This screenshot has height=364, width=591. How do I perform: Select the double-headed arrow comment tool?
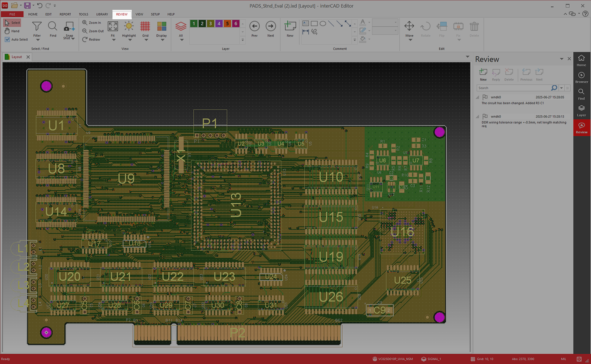coord(348,23)
